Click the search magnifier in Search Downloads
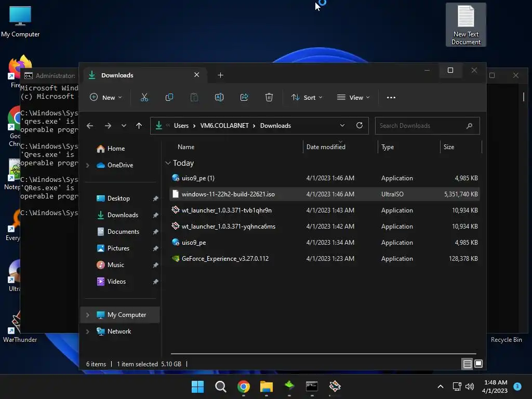Image resolution: width=532 pixels, height=399 pixels. 470,126
